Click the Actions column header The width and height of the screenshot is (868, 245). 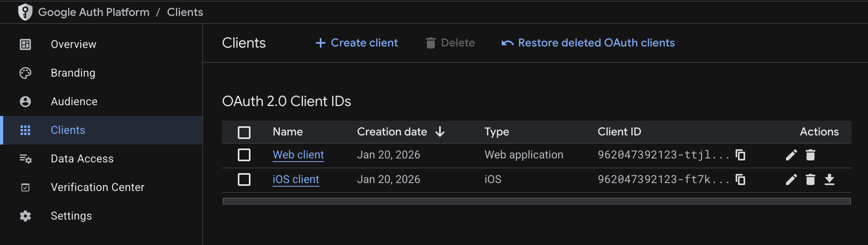819,132
